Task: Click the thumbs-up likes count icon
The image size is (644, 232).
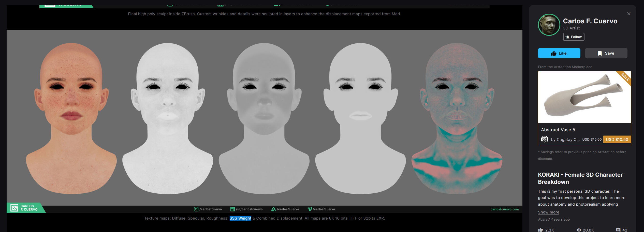Action: (540, 230)
